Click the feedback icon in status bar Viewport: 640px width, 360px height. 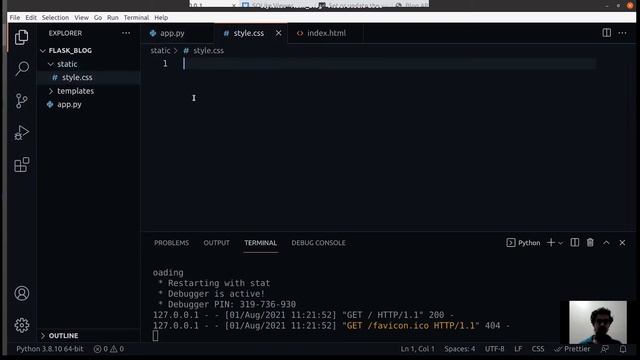coord(605,349)
